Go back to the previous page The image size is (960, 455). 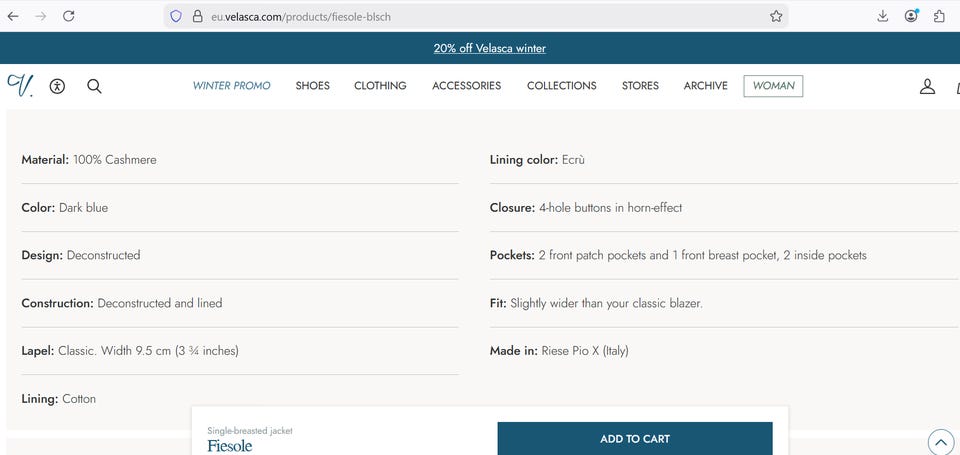[x=13, y=16]
